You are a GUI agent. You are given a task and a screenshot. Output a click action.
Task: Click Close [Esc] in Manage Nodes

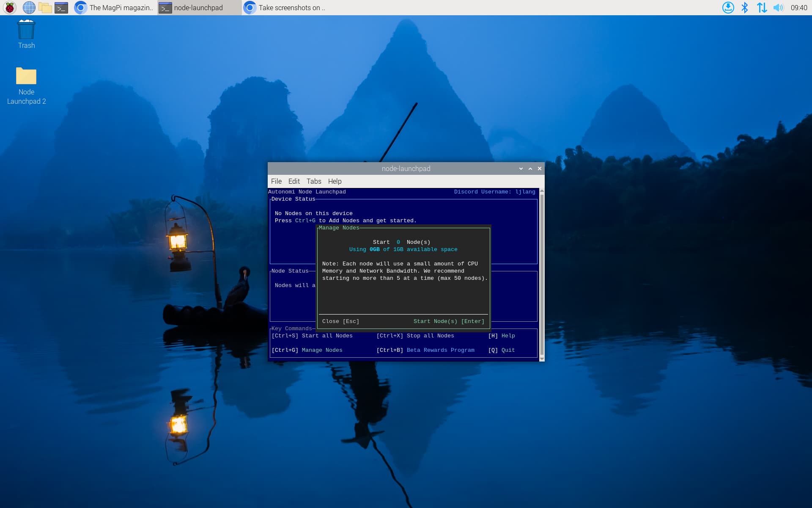[340, 321]
